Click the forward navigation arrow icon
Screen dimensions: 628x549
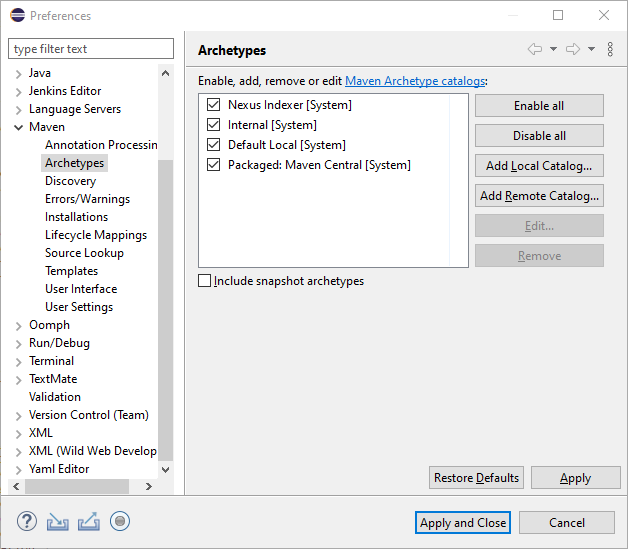point(572,49)
